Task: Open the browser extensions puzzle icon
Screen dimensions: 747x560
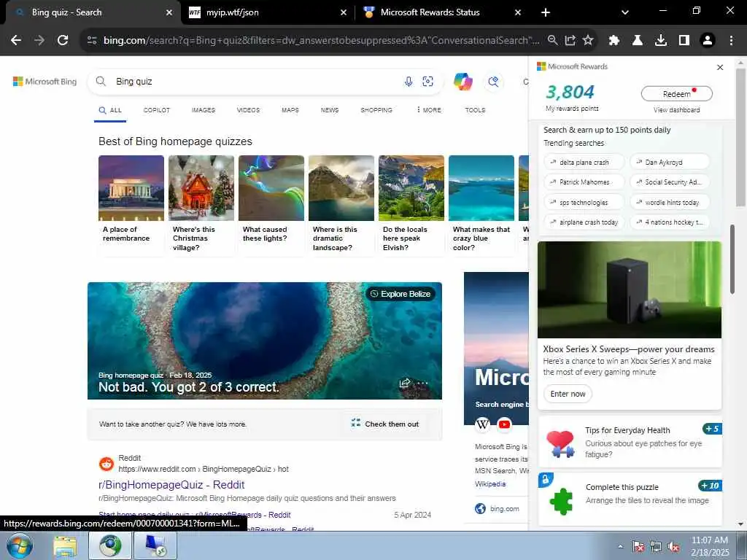Action: click(x=614, y=41)
